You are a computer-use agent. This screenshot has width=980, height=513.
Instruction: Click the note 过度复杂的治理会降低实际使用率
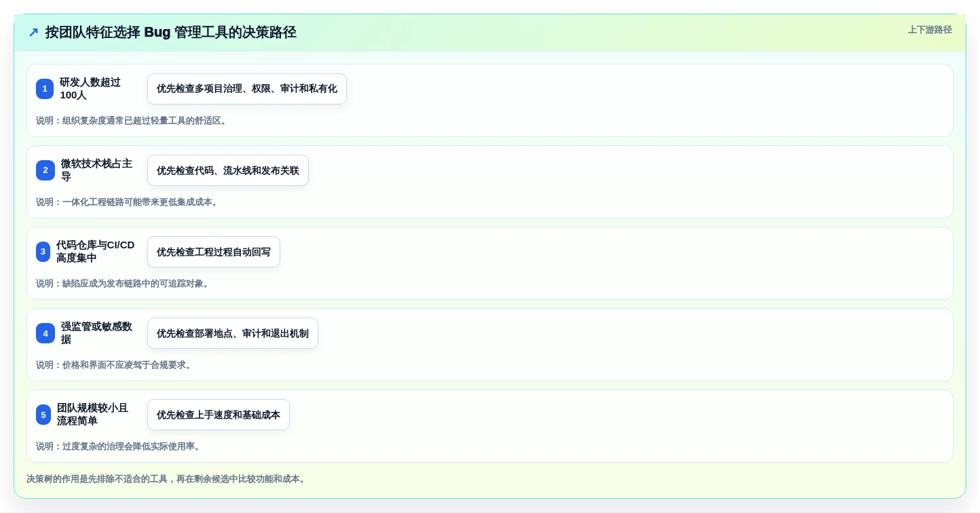[x=119, y=446]
